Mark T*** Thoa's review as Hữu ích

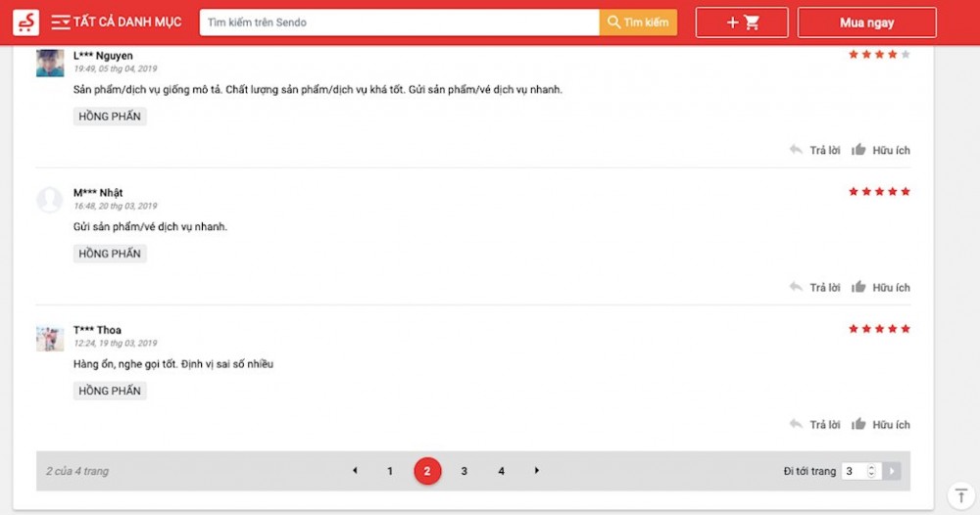(881, 425)
